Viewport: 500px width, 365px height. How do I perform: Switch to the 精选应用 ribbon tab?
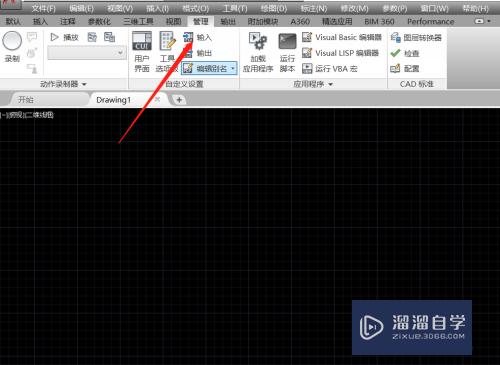[x=337, y=22]
